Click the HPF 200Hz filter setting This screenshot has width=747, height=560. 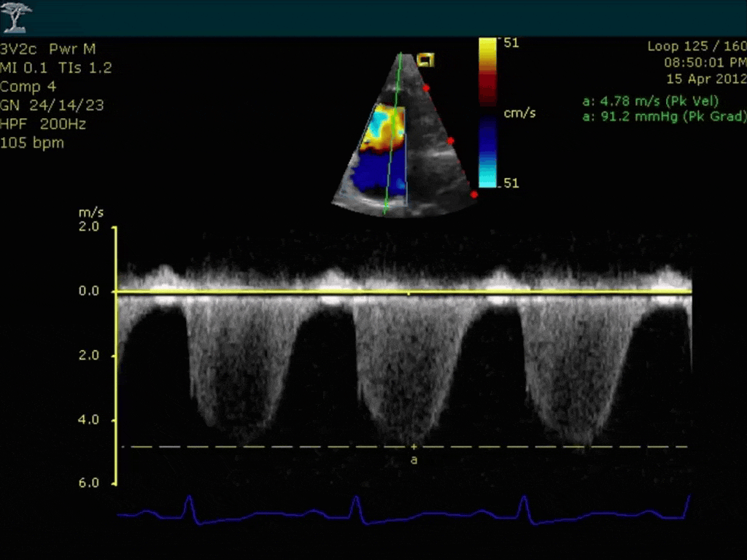point(43,124)
